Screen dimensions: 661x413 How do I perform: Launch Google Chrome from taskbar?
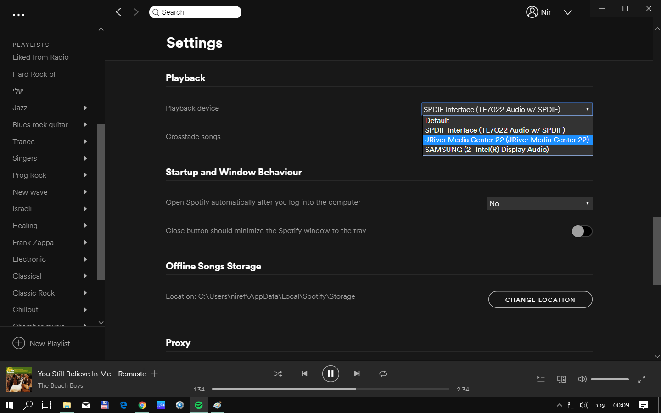(142, 405)
